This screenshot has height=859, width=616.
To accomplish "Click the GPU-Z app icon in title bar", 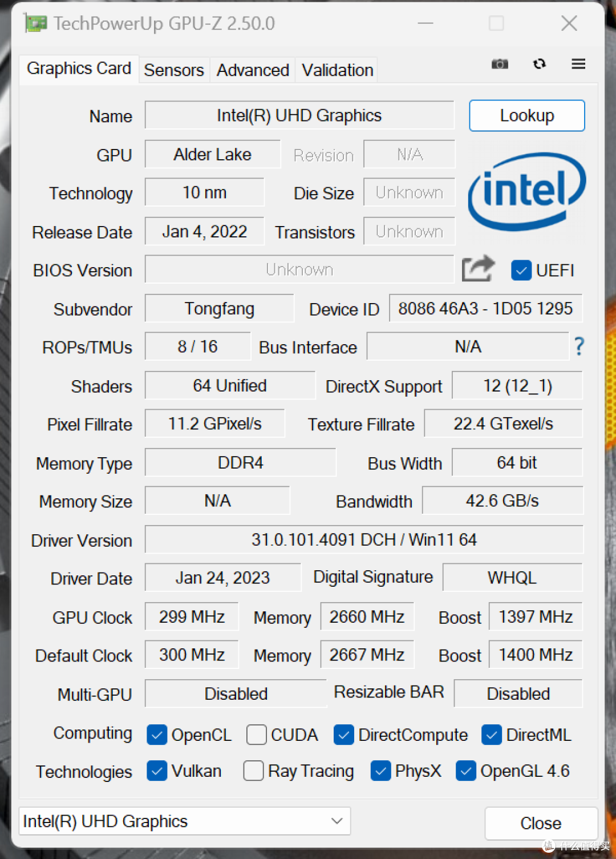I will (x=35, y=23).
